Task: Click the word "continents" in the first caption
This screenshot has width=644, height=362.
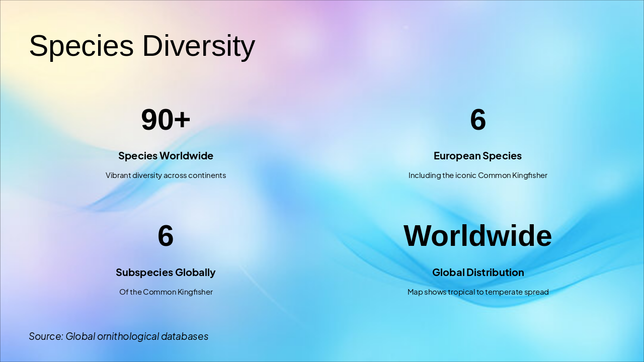Action: point(207,175)
